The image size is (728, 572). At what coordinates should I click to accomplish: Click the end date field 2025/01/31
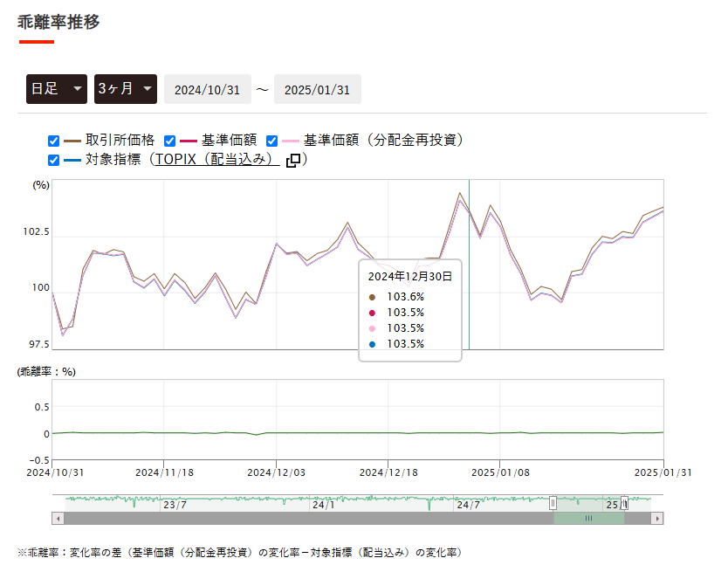pyautogui.click(x=317, y=90)
